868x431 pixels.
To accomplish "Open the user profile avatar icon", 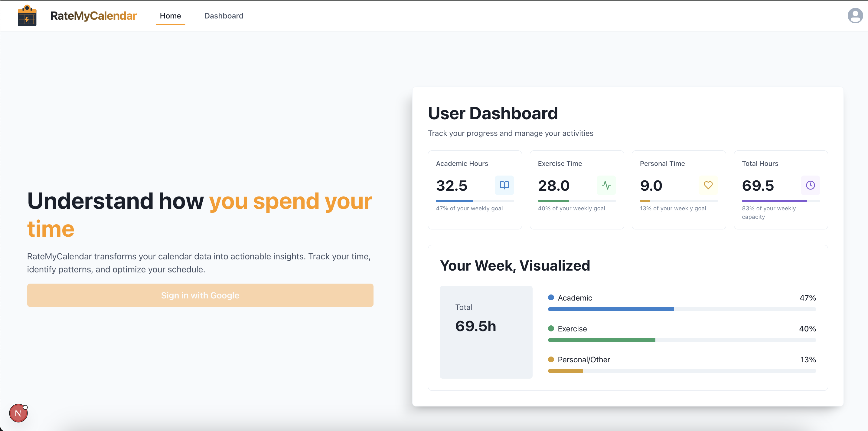I will point(855,16).
